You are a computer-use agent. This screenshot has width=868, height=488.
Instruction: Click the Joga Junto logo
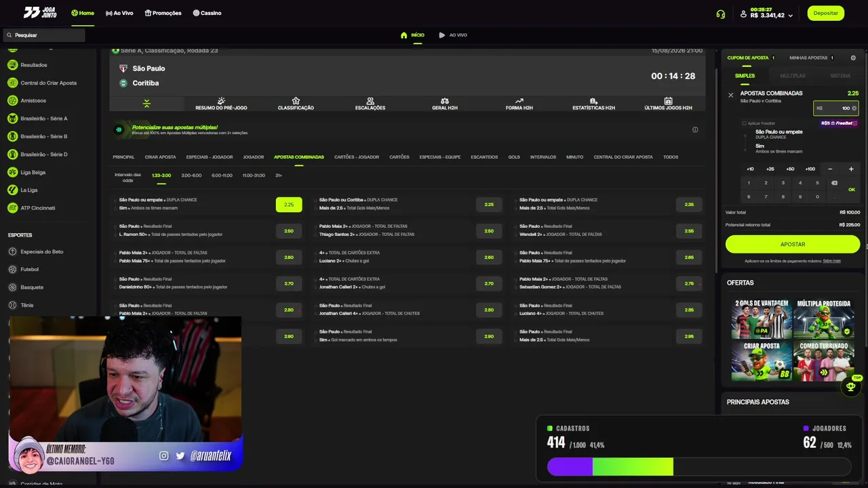40,13
